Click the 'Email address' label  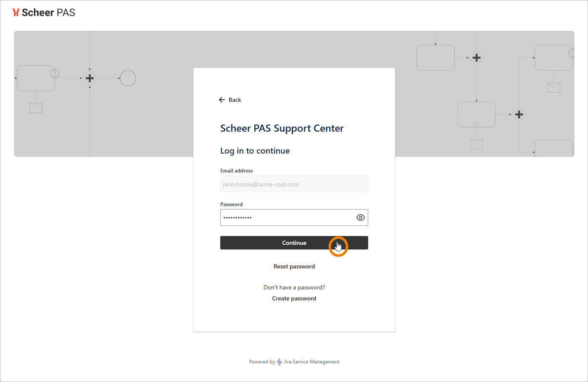point(237,171)
